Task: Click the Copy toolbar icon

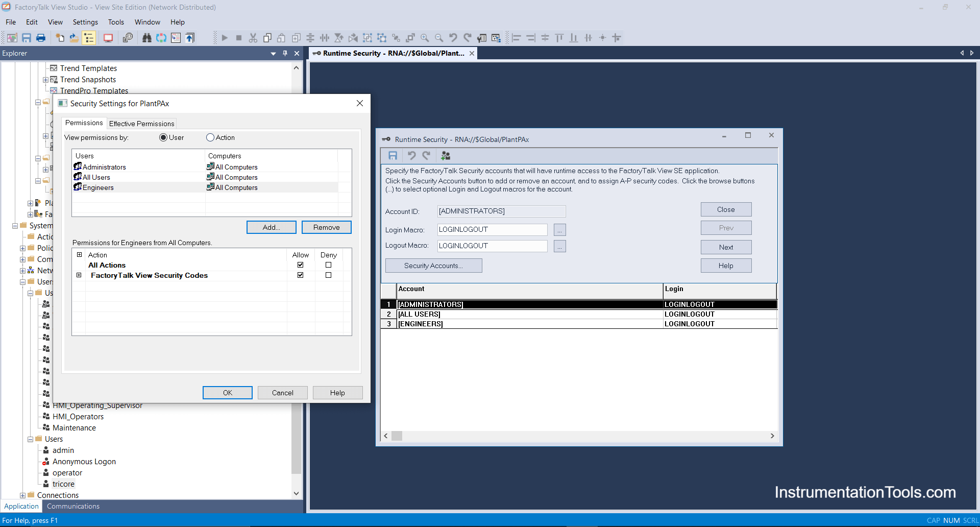Action: [267, 38]
